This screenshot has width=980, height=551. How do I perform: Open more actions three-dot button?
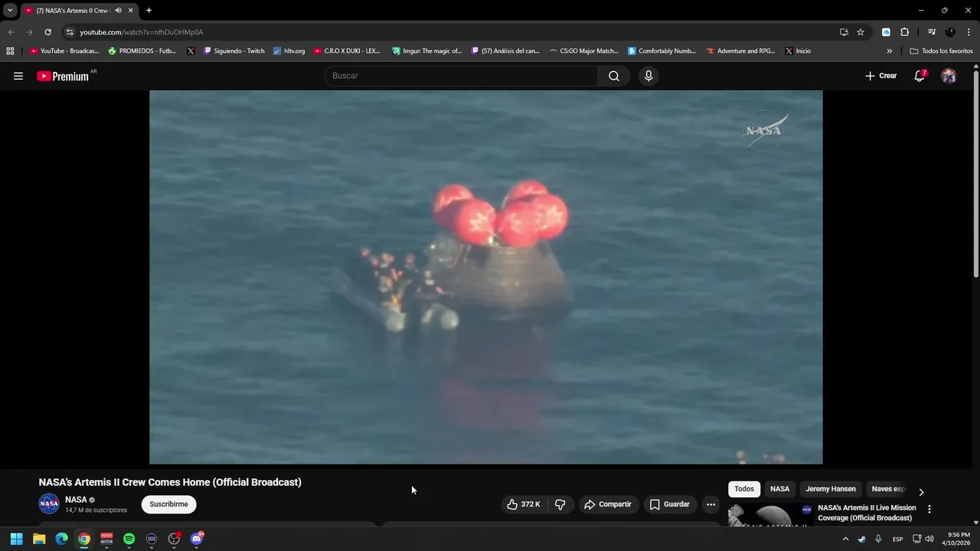[710, 504]
